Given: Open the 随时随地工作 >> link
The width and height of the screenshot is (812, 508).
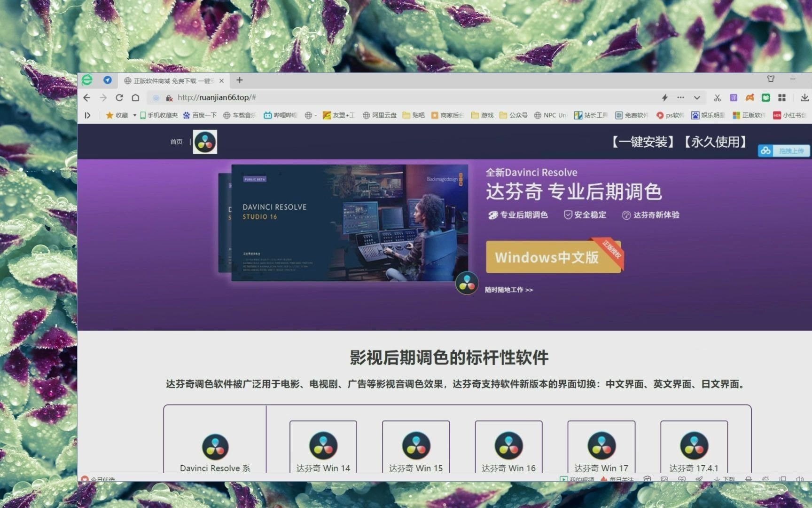Looking at the screenshot, I should coord(509,290).
